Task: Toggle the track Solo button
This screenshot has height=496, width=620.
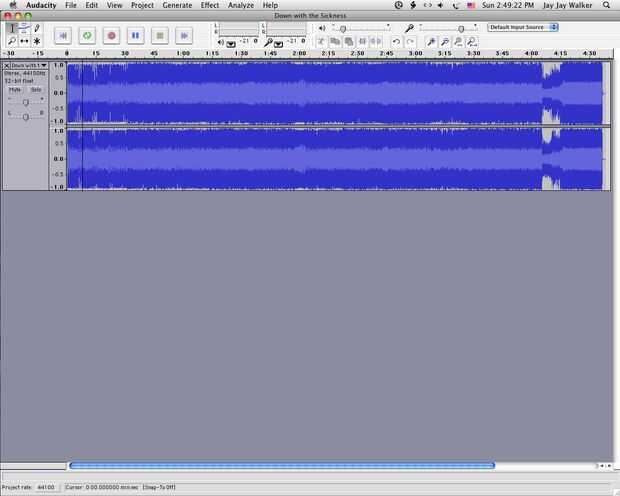Action: tap(36, 90)
